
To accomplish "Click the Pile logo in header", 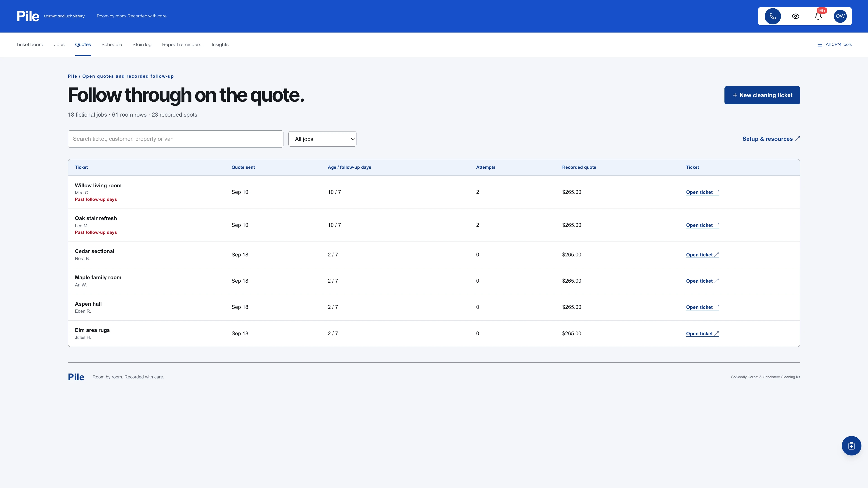I will [28, 16].
